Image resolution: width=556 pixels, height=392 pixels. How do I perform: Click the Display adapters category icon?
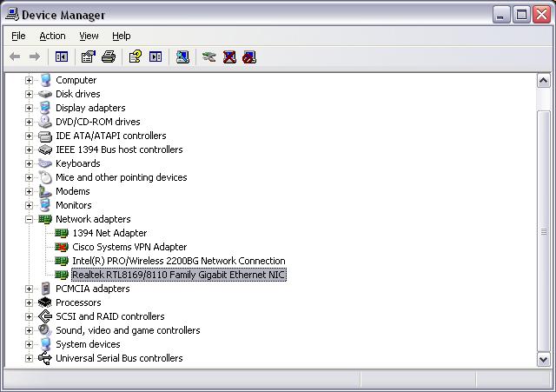coord(45,108)
